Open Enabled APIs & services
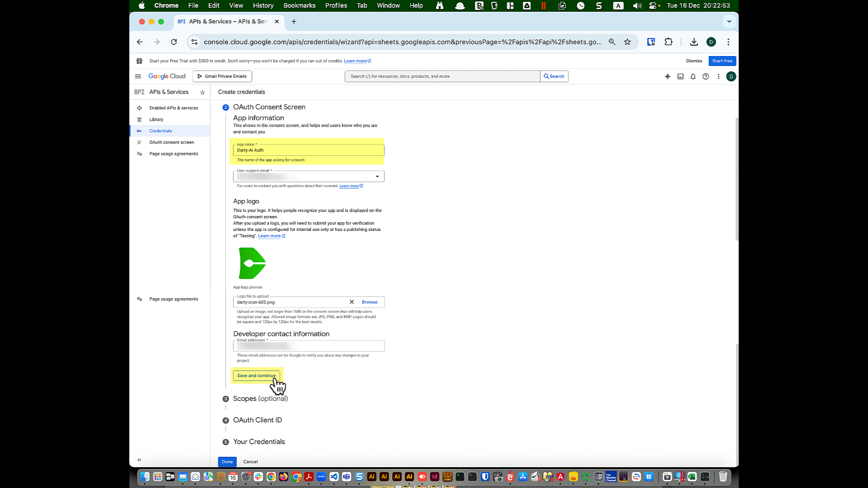Screen dimensions: 868x488 (x=173, y=108)
